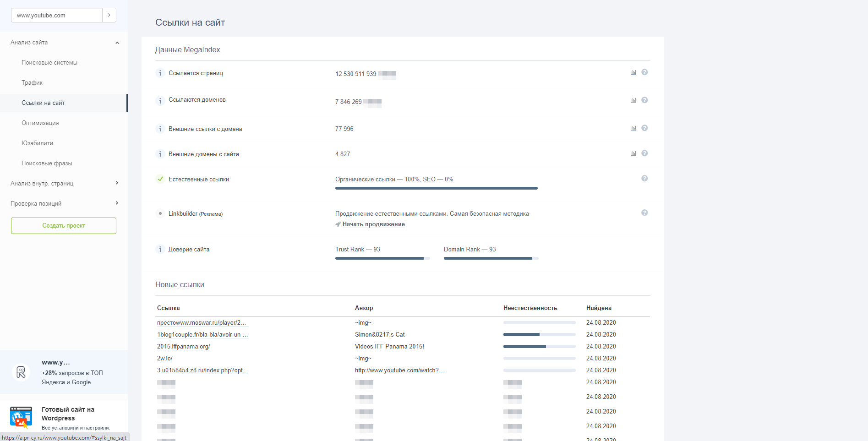This screenshot has height=441, width=868.
Task: Open chart for Внешние ссылки с домена
Action: pos(633,128)
